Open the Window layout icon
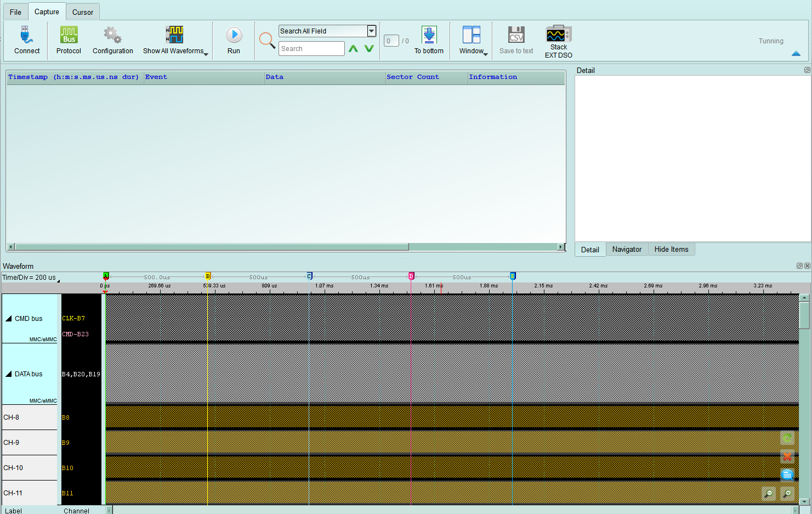The width and height of the screenshot is (812, 514). pyautogui.click(x=471, y=35)
